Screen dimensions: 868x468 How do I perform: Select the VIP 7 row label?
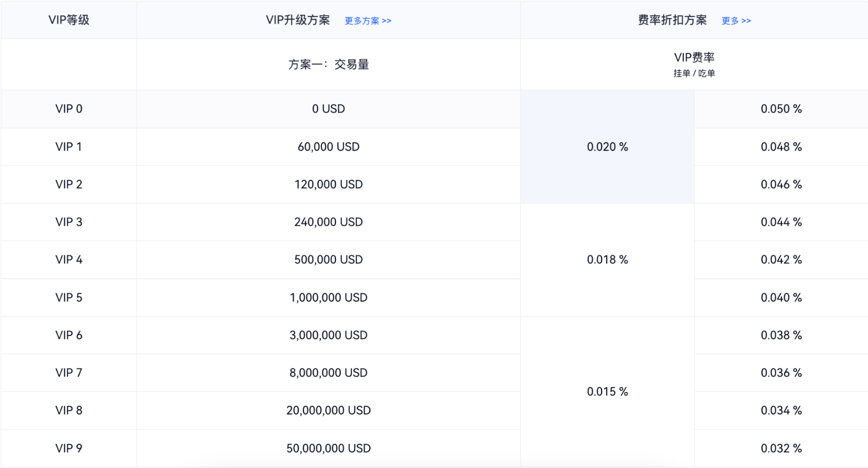69,372
